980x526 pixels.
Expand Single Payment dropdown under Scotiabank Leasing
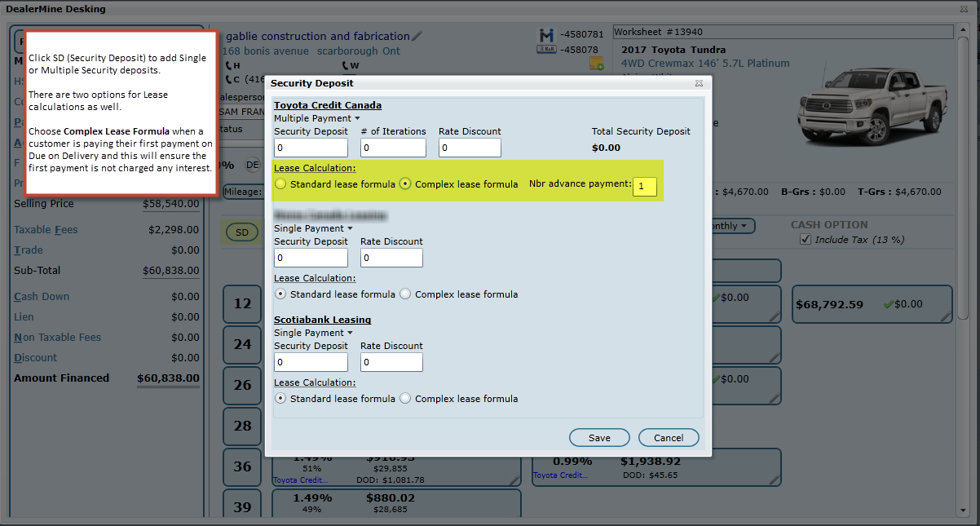point(313,333)
